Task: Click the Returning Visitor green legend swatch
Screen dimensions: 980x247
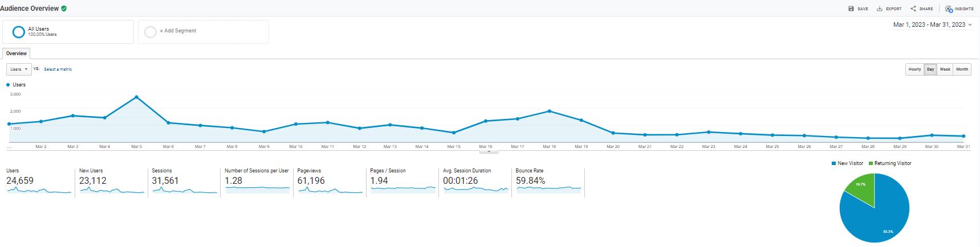Action: click(x=871, y=163)
